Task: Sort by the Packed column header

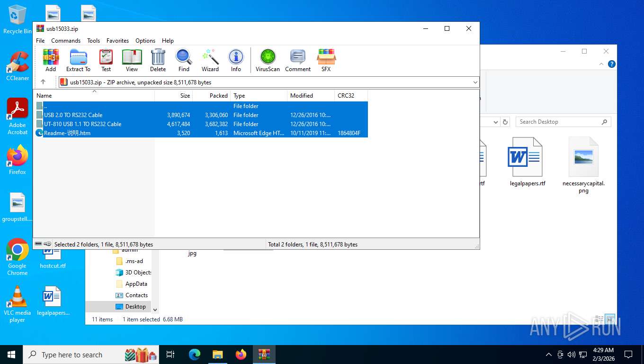Action: (211, 95)
